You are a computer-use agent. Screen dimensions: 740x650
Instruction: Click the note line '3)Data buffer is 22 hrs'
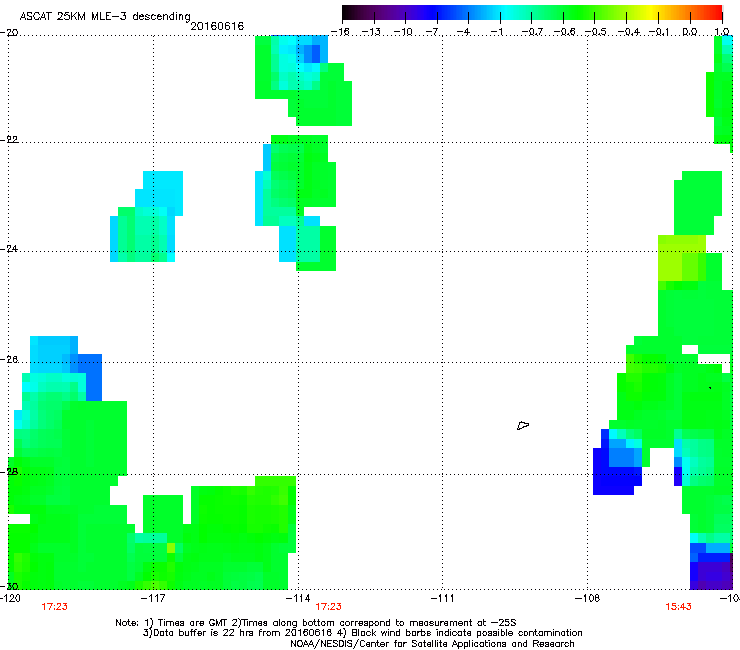click(x=362, y=633)
